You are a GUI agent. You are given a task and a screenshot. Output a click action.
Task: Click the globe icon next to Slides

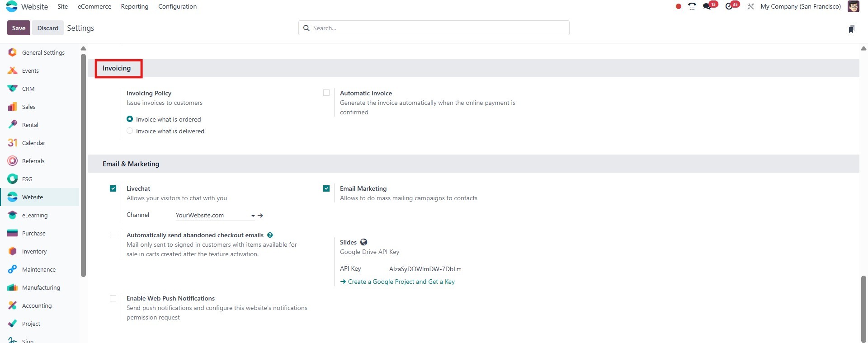click(363, 242)
